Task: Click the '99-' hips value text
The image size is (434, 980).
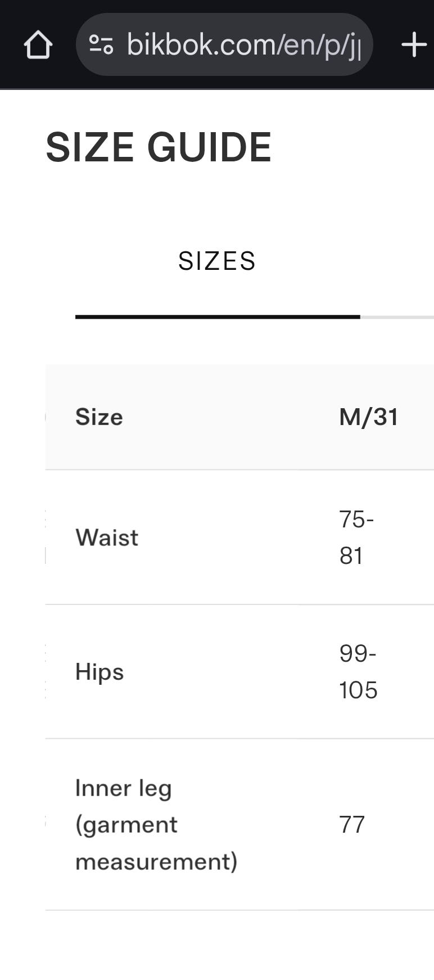Action: [358, 653]
